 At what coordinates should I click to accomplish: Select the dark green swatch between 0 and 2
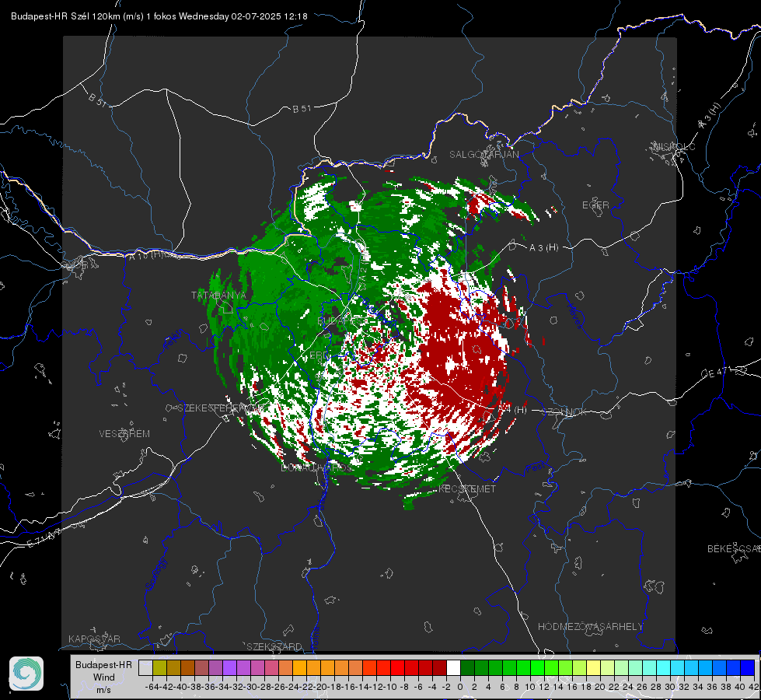[467, 668]
